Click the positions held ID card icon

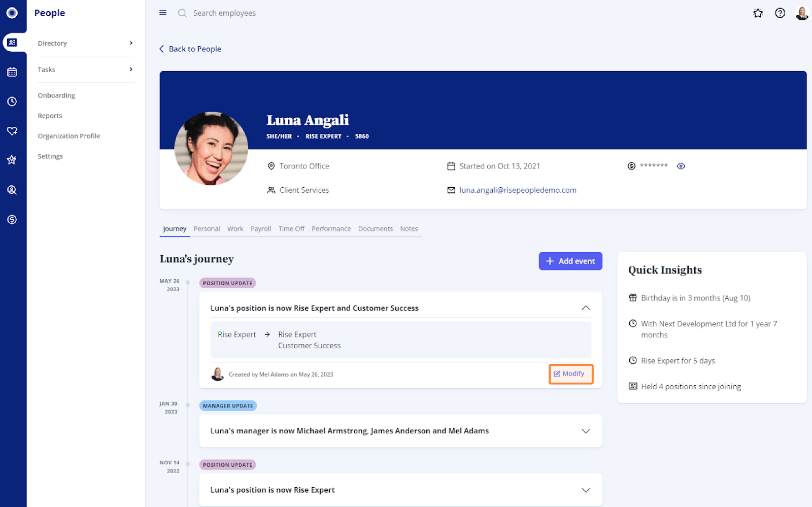click(x=633, y=386)
